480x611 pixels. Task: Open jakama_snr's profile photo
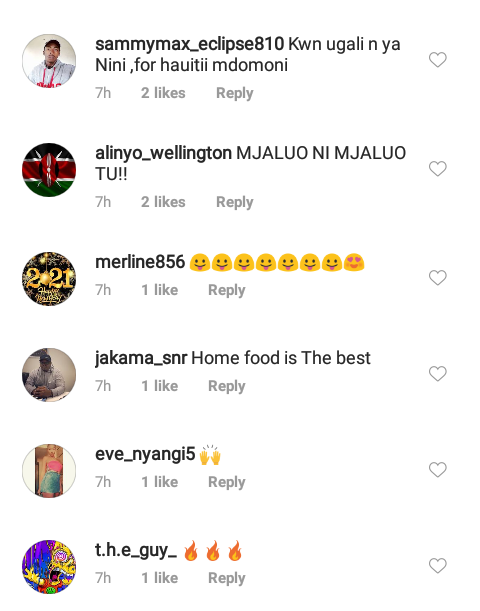pyautogui.click(x=49, y=375)
